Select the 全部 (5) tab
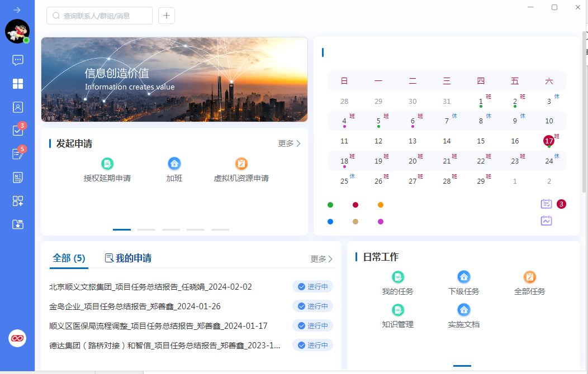Image resolution: width=588 pixels, height=374 pixels. [x=68, y=258]
